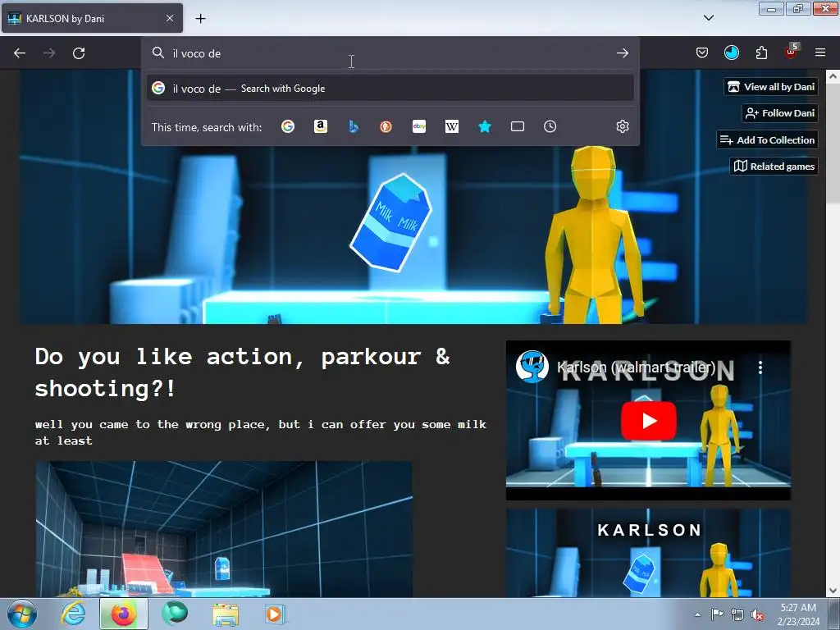Open the green globe taskbar app
This screenshot has width=840, height=630.
pos(175,614)
